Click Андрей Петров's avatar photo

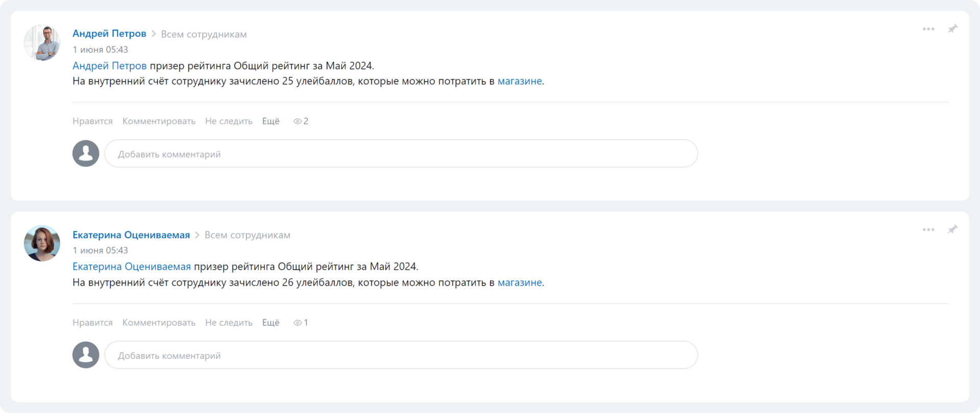coord(42,42)
